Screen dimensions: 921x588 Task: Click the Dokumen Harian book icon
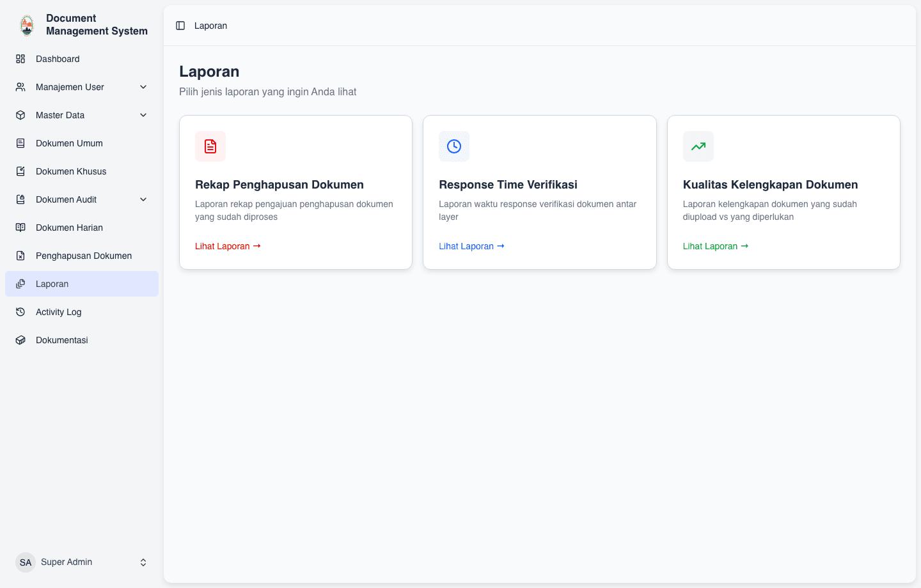pyautogui.click(x=20, y=228)
